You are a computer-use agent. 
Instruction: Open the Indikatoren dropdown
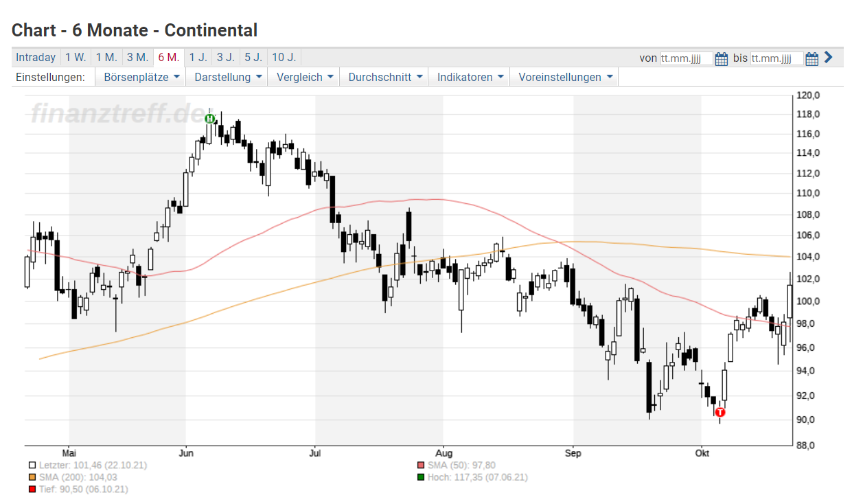click(x=470, y=77)
